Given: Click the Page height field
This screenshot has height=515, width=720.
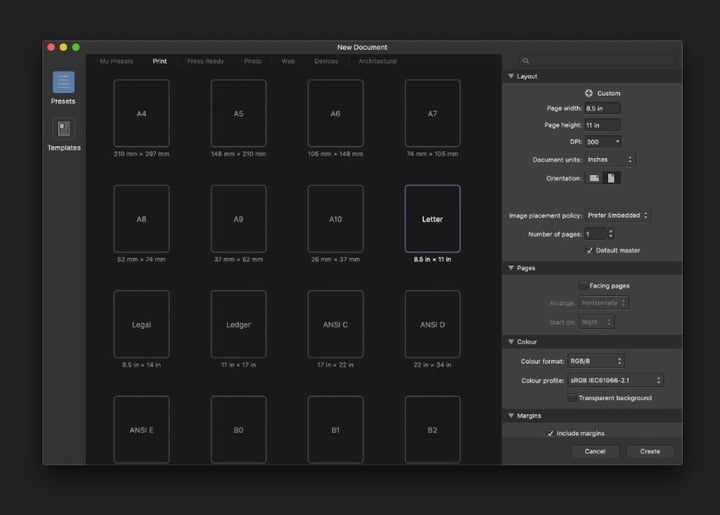Looking at the screenshot, I should tap(602, 125).
